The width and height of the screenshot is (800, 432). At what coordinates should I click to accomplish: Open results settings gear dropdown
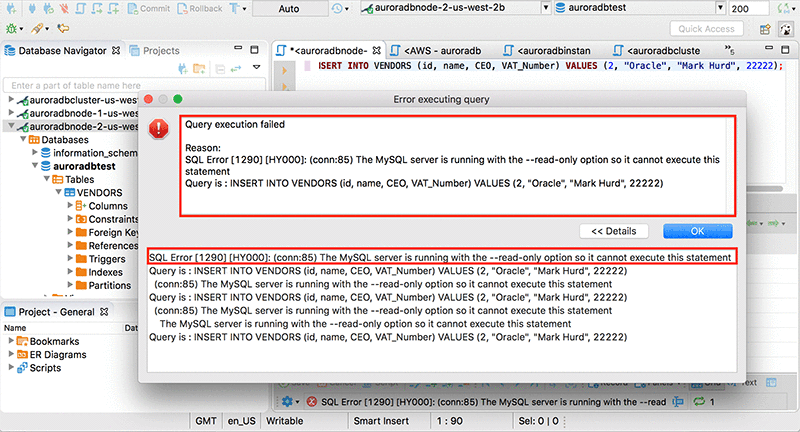coord(290,402)
